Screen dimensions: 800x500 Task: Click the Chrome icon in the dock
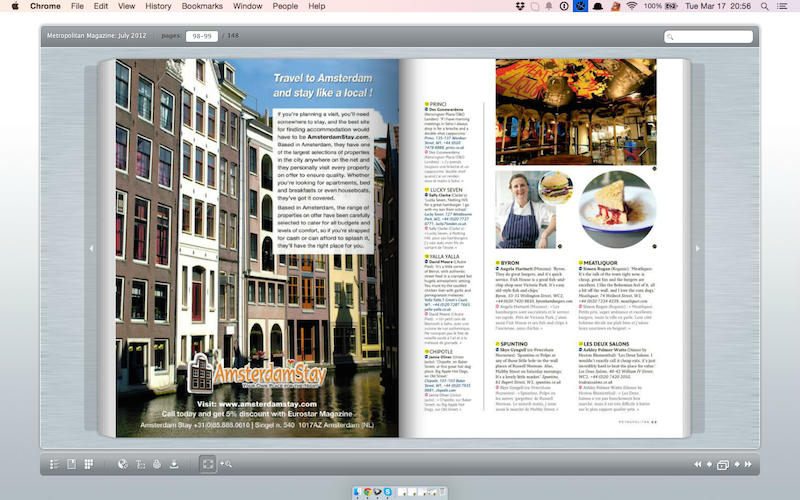click(367, 492)
